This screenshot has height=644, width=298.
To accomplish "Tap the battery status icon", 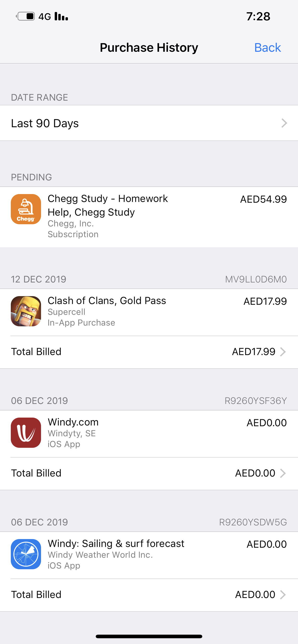I will point(26,17).
